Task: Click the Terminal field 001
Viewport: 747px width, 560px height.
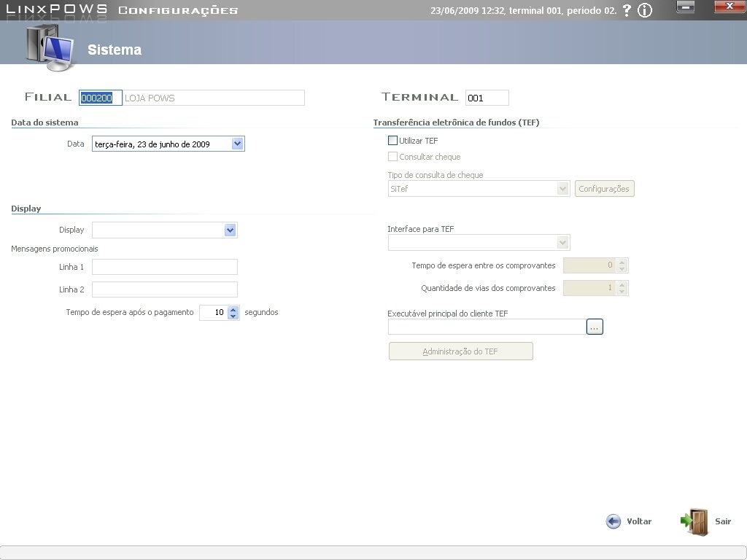Action: 487,98
